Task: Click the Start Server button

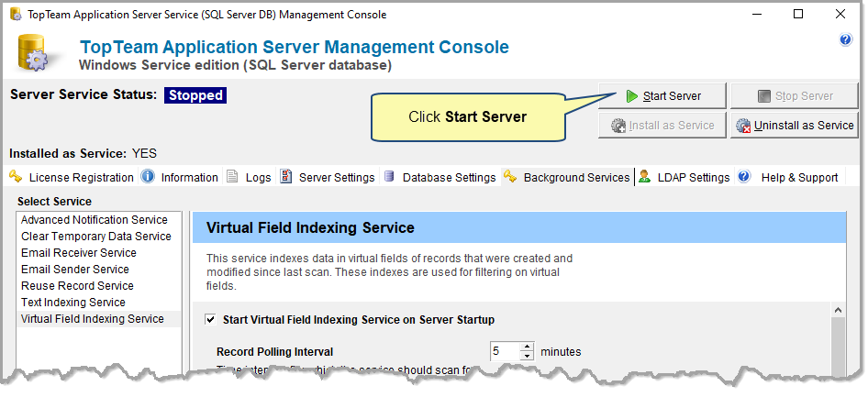Action: [x=662, y=96]
